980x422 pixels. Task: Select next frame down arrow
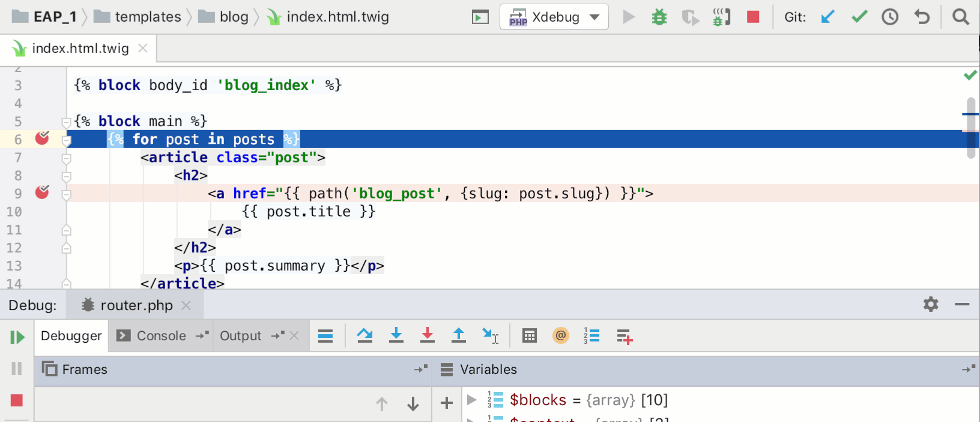[413, 404]
